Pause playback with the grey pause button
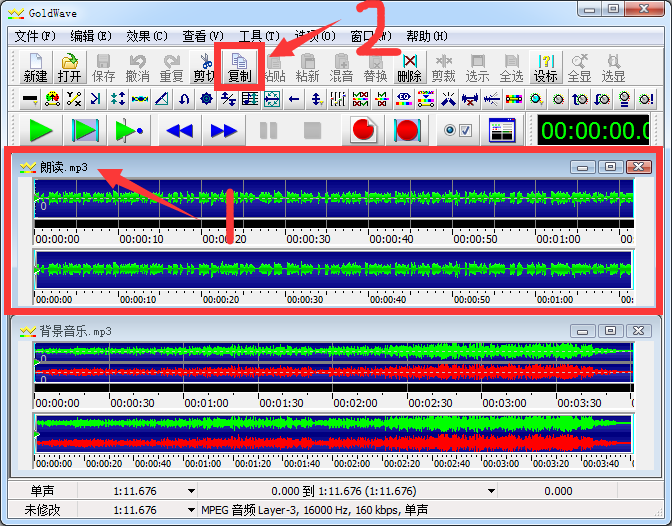 (x=268, y=130)
